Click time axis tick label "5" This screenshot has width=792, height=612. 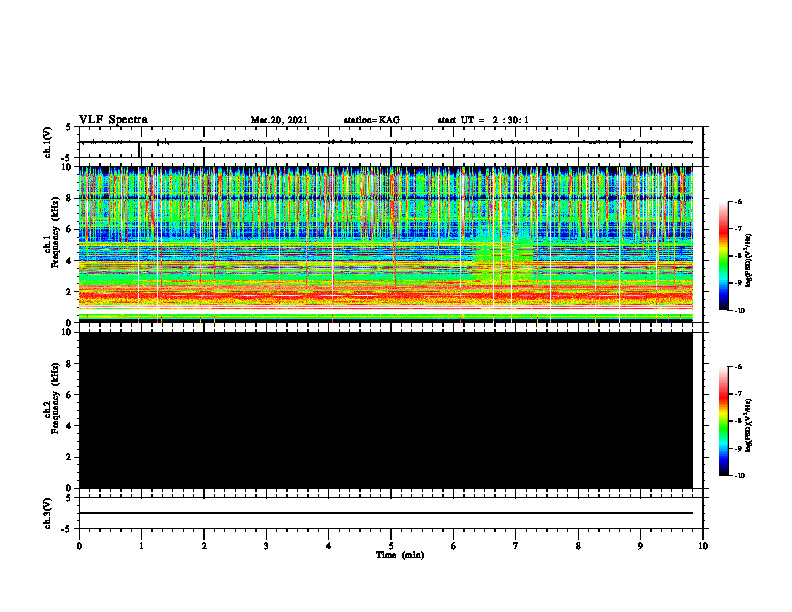click(391, 546)
